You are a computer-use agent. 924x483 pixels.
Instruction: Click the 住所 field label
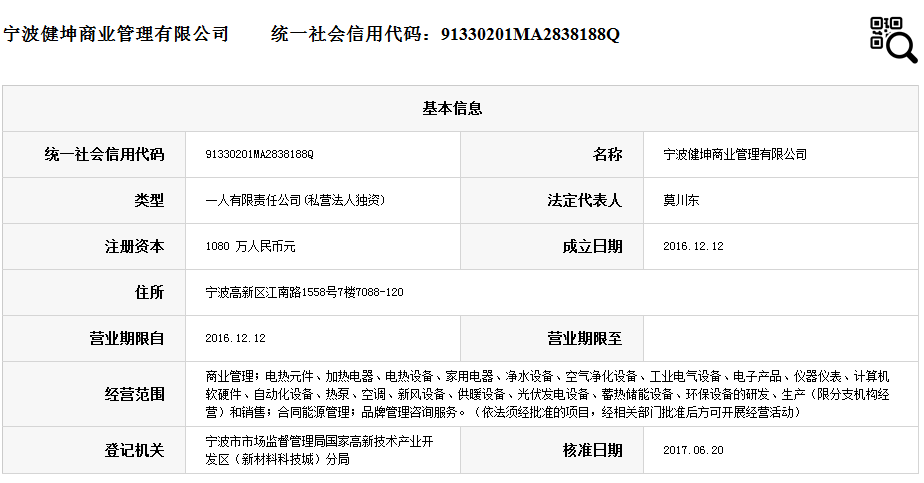[x=149, y=292]
